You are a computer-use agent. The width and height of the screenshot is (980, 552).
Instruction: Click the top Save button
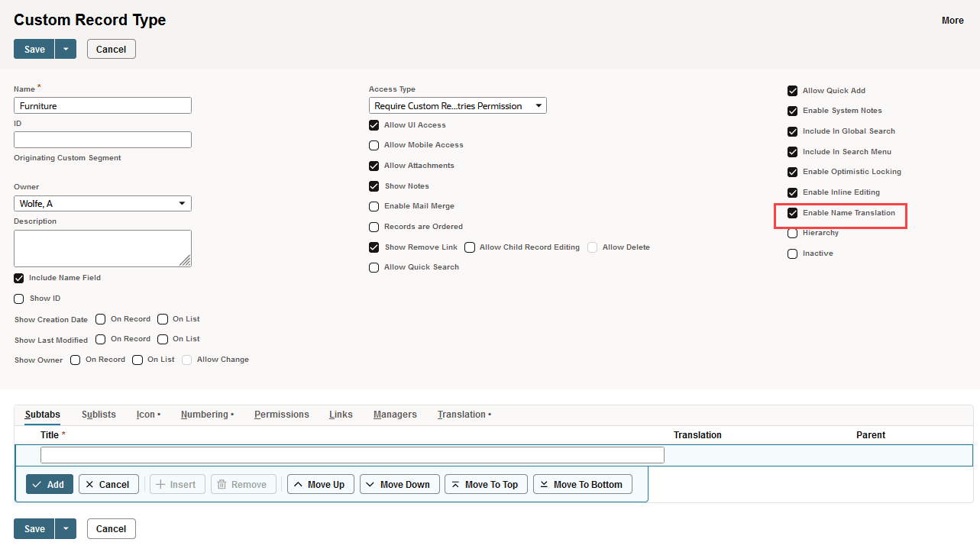[34, 49]
